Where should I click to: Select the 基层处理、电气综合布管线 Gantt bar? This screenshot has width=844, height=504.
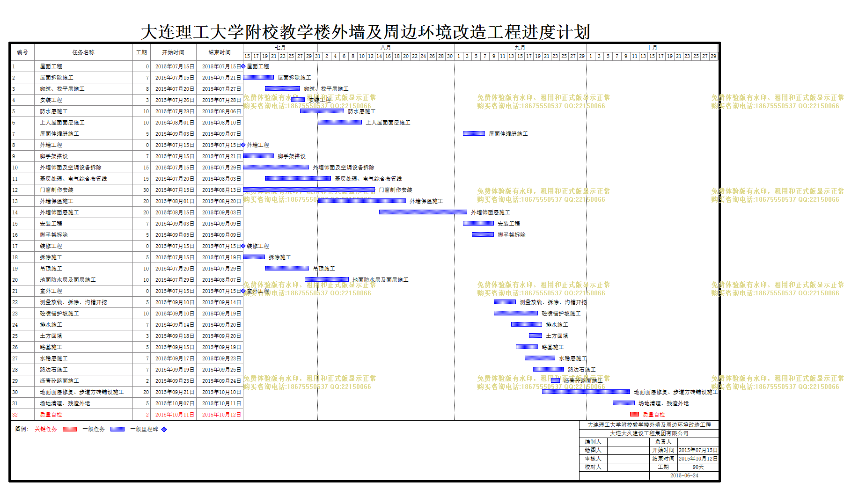coord(298,178)
